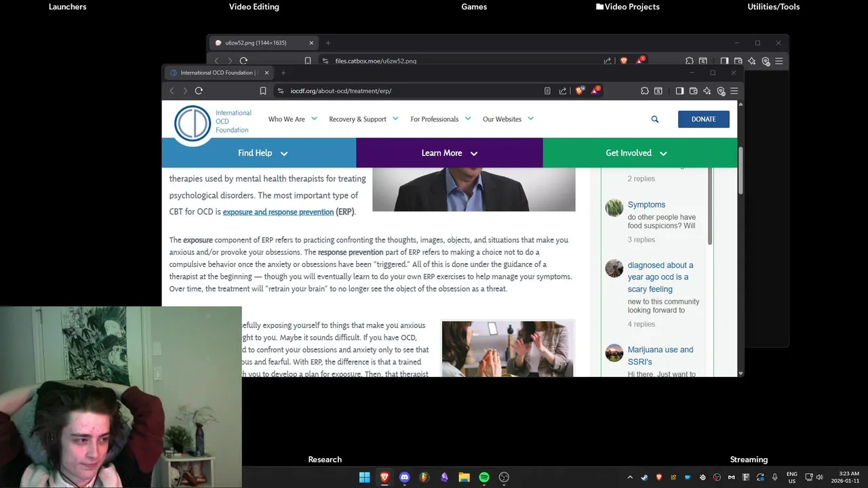
Task: Open reader mode for iocdf.org page
Action: 547,91
